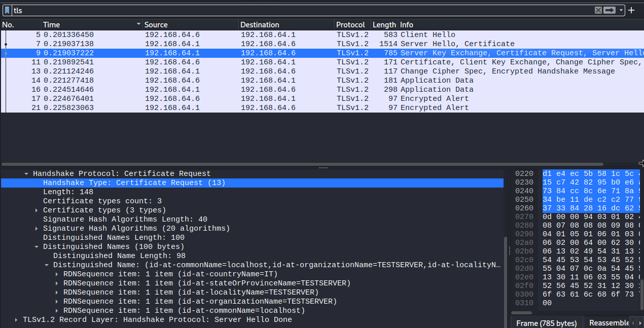Expand RDNSequence item id-at-commonName=localhost
Image resolution: width=644 pixels, height=328 pixels.
pyautogui.click(x=57, y=310)
